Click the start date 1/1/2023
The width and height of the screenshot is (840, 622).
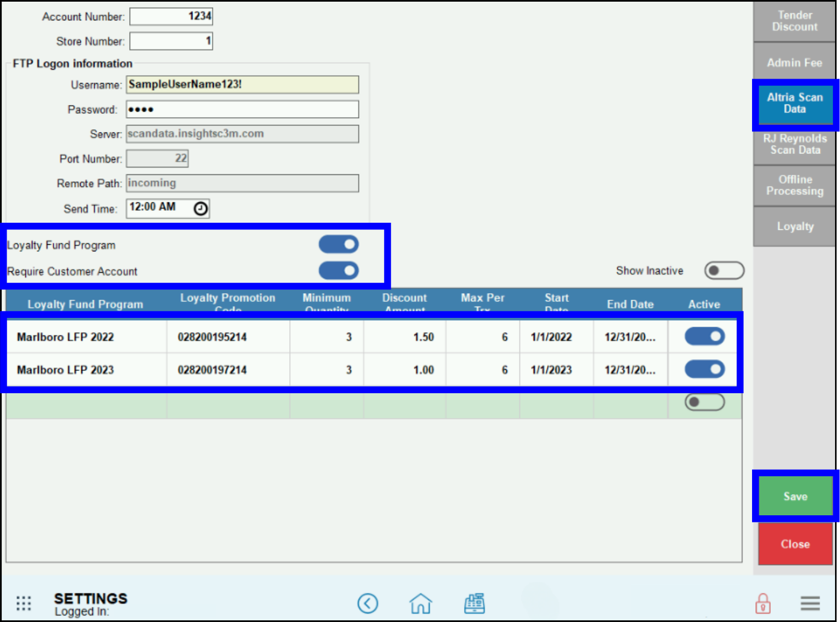pos(551,370)
